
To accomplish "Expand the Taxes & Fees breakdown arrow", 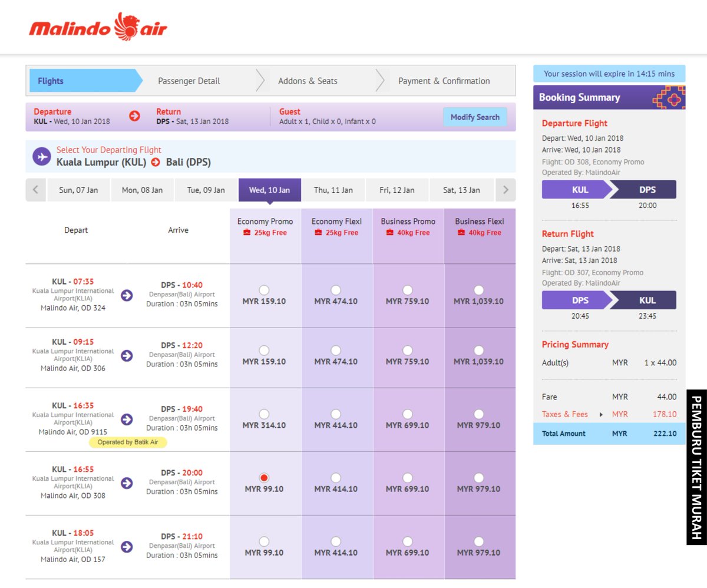I will (601, 415).
